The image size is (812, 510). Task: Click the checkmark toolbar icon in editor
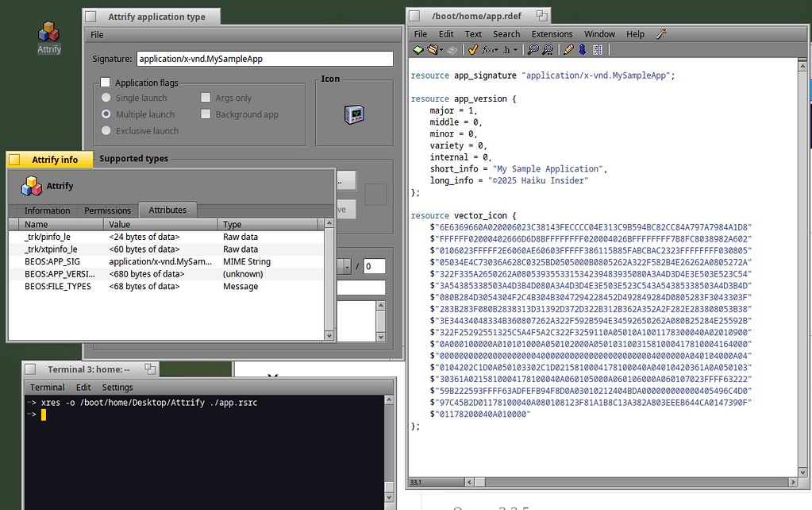coord(472,50)
